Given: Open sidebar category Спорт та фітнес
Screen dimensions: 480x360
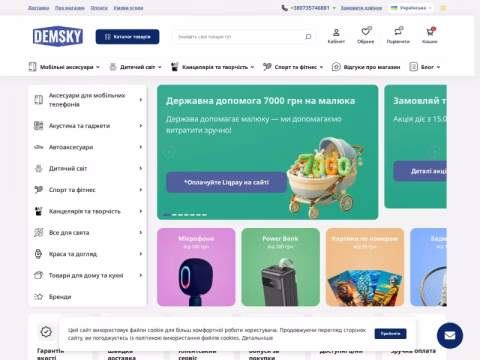Looking at the screenshot, I should [72, 190].
